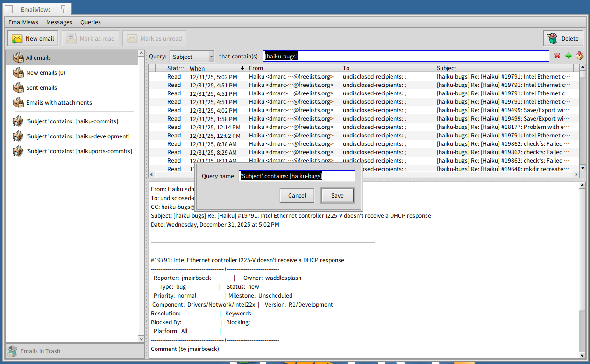This screenshot has height=364, width=590.
Task: Sort by the When column header
Action: coord(216,68)
